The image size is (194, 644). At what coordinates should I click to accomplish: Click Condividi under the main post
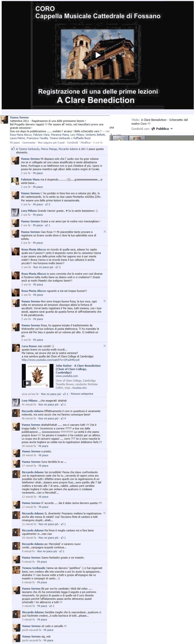pyautogui.click(x=73, y=142)
